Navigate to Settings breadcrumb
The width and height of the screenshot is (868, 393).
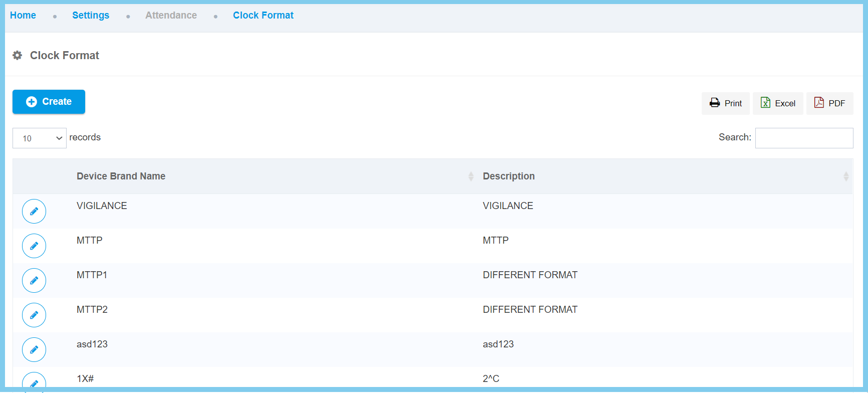(x=91, y=16)
